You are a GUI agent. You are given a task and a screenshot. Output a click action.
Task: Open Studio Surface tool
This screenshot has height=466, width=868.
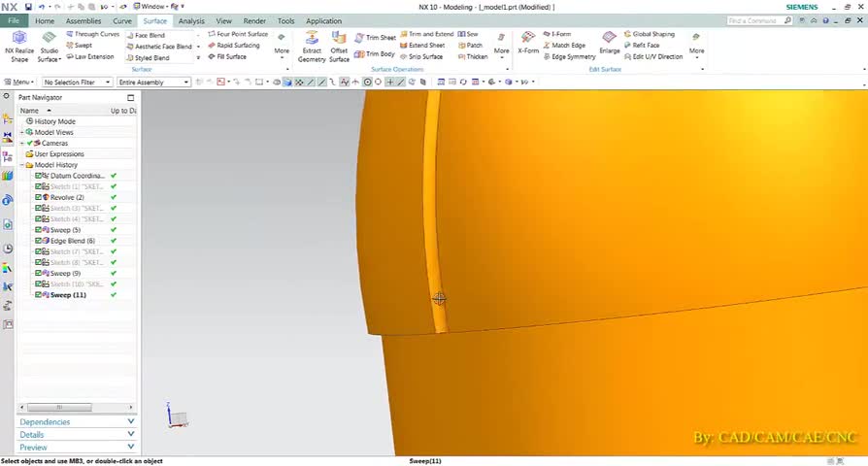49,46
